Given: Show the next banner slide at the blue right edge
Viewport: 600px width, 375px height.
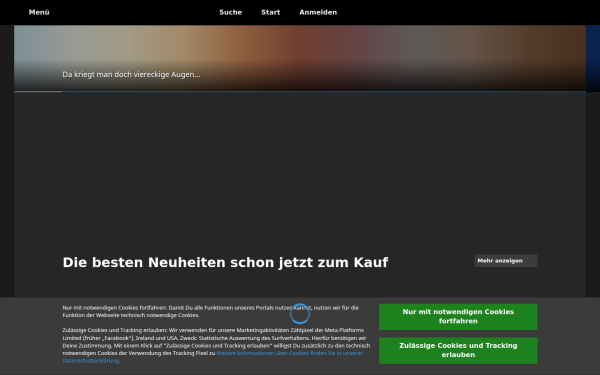Looking at the screenshot, I should (593, 59).
